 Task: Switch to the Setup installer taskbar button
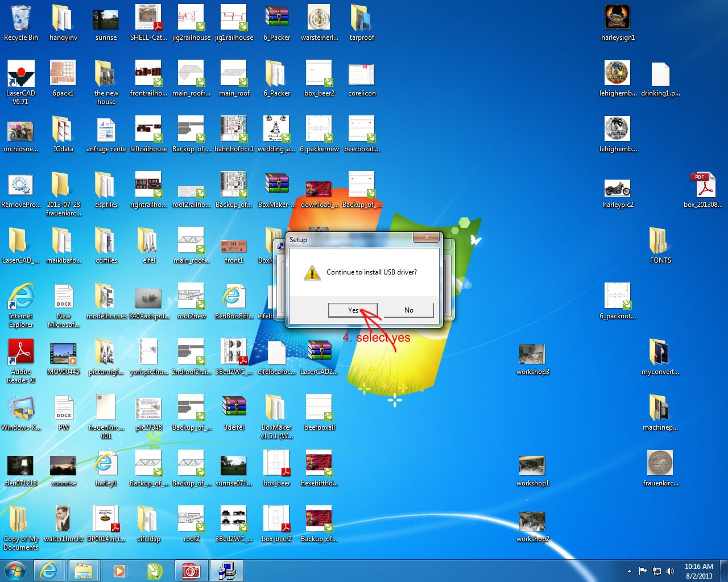point(226,571)
